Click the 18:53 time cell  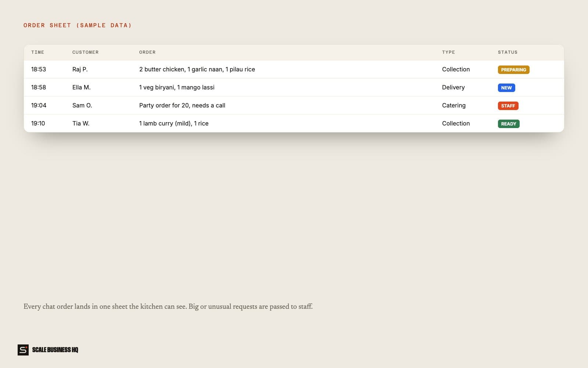(x=39, y=69)
